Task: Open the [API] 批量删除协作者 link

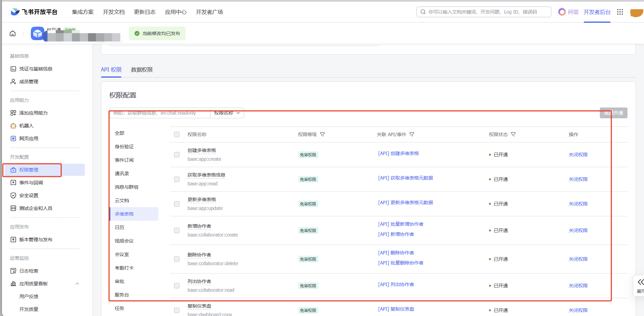Action: (401, 263)
